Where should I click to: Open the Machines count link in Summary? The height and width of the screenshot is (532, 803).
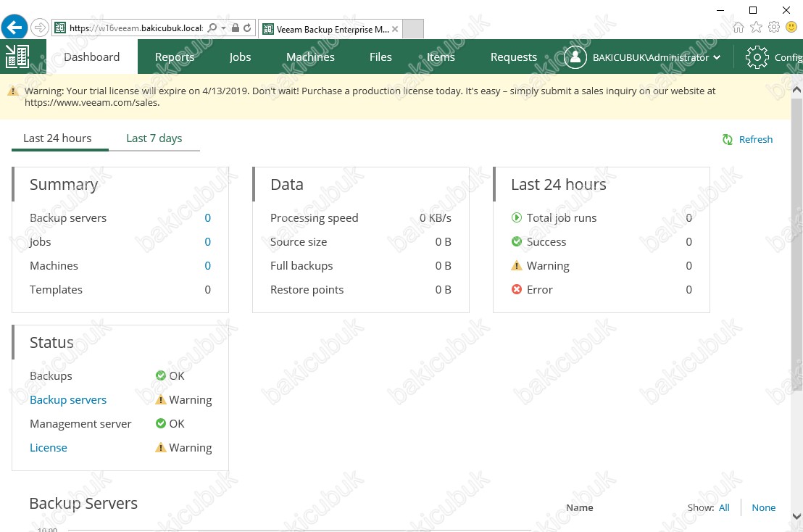click(x=207, y=266)
